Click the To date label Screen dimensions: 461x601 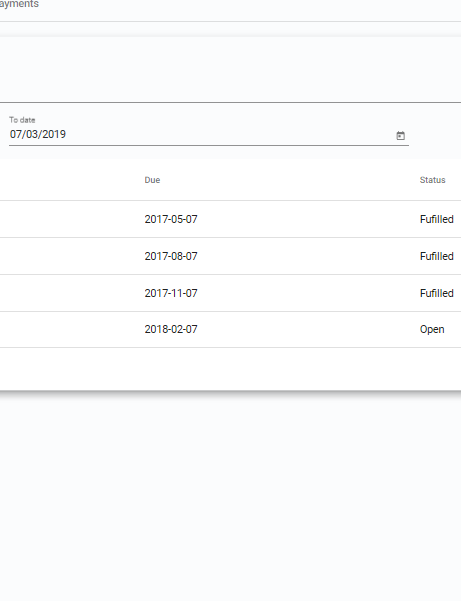click(22, 120)
